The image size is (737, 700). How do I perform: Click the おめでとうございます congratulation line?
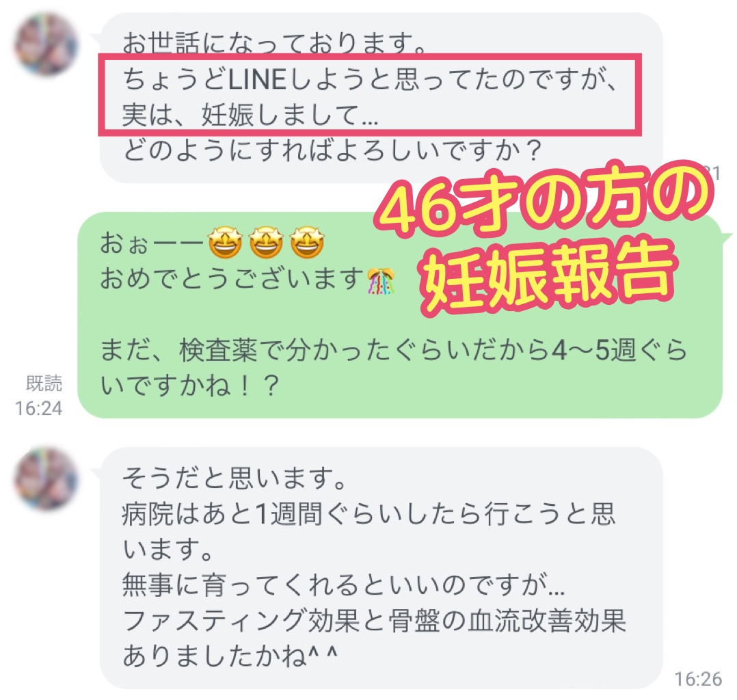(x=232, y=279)
